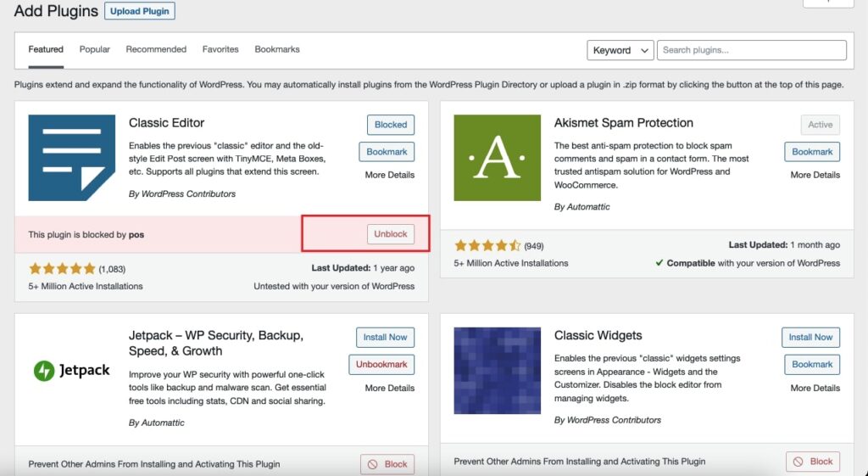This screenshot has height=476, width=868.
Task: Click the Jetpack logo image
Action: [x=71, y=370]
